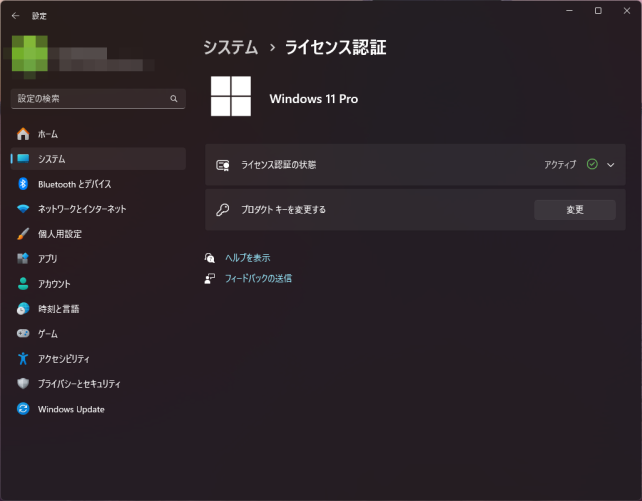Image resolution: width=642 pixels, height=501 pixels.
Task: Click the プロダクト キーを変更する label
Action: (x=283, y=210)
